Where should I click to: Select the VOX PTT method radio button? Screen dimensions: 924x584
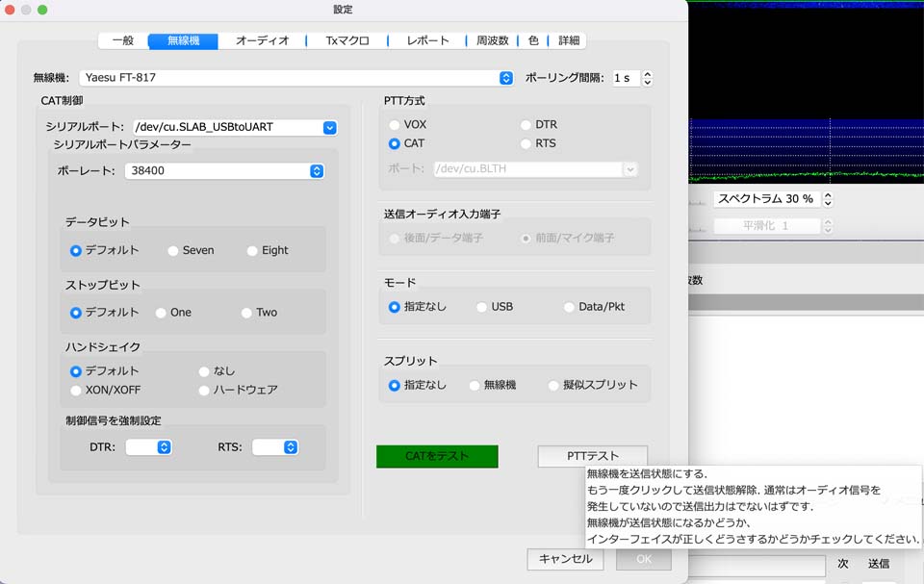coord(395,125)
